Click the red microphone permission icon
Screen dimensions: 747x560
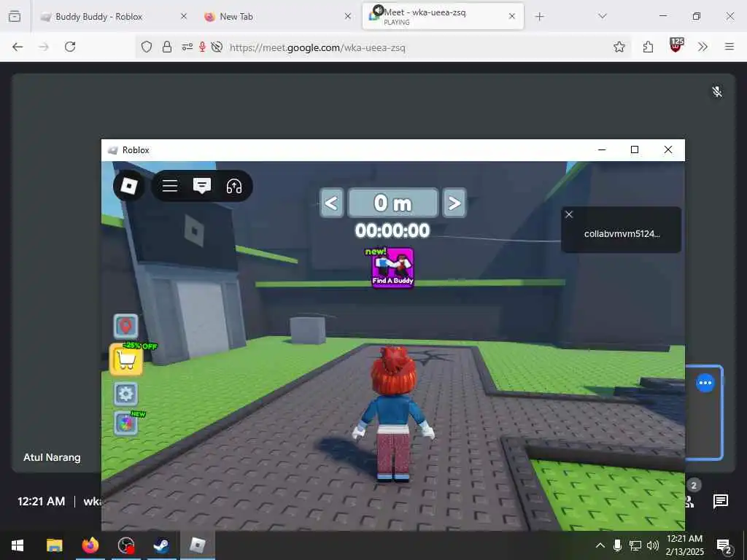[x=203, y=47]
